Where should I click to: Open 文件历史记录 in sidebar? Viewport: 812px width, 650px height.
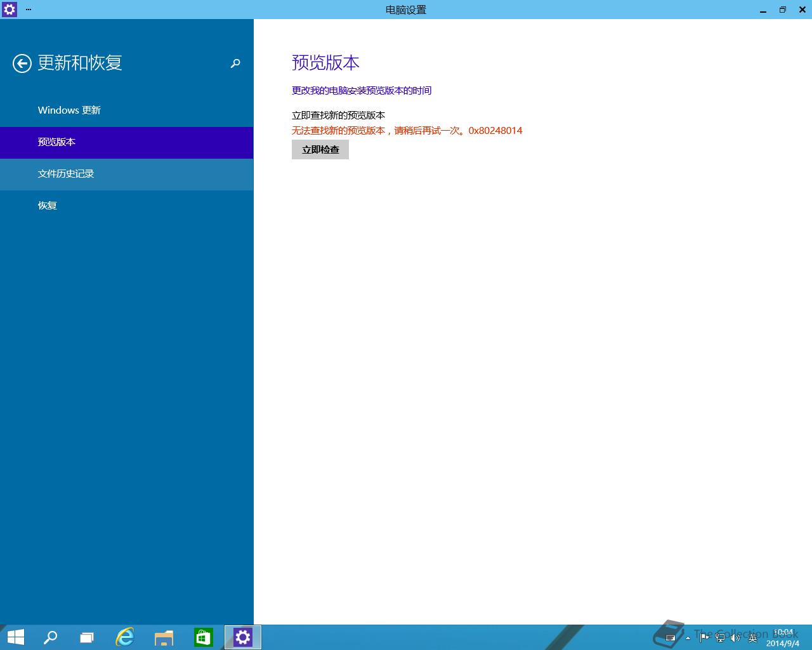pos(127,174)
